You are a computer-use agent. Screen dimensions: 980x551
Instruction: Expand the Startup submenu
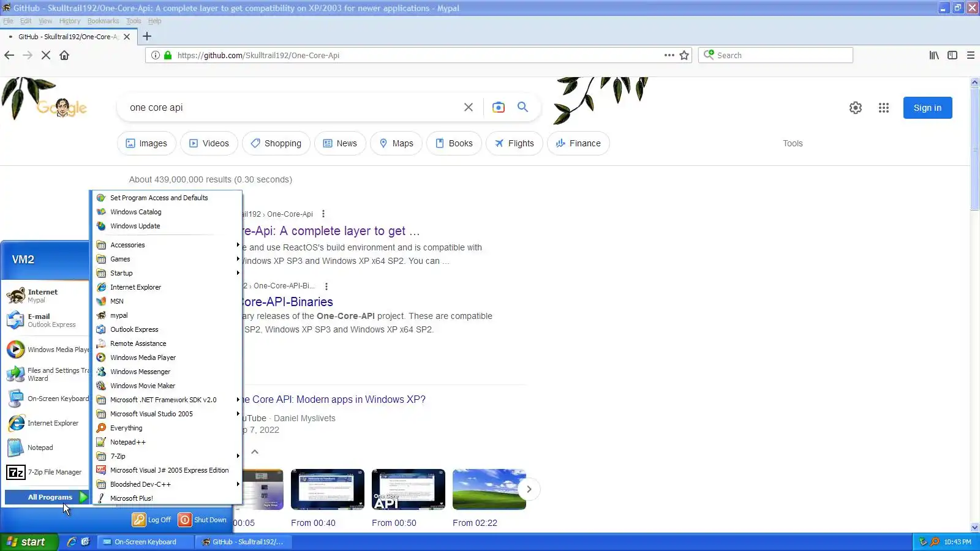point(167,273)
